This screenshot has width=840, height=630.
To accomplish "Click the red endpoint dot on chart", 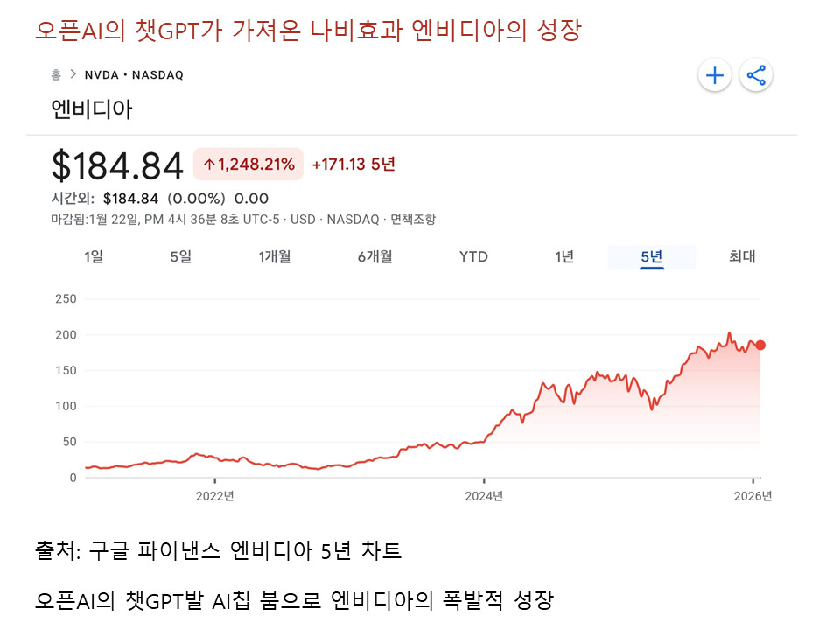I will pyautogui.click(x=760, y=345).
